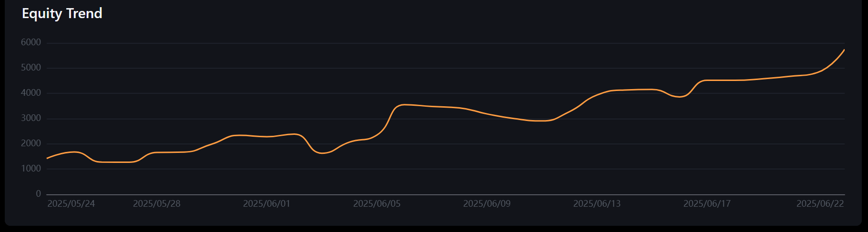Click the equity line's starting point

(47, 158)
